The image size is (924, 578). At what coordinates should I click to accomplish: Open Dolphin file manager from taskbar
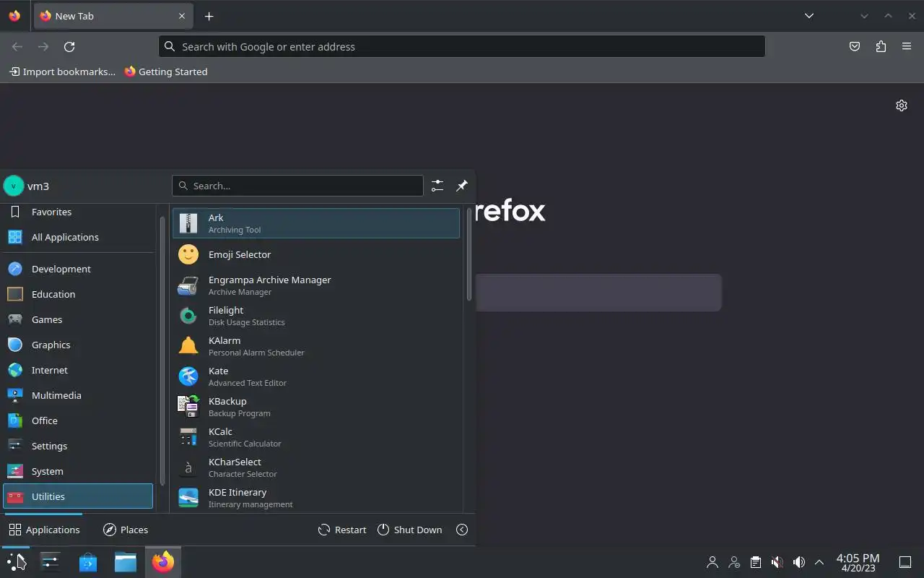126,562
